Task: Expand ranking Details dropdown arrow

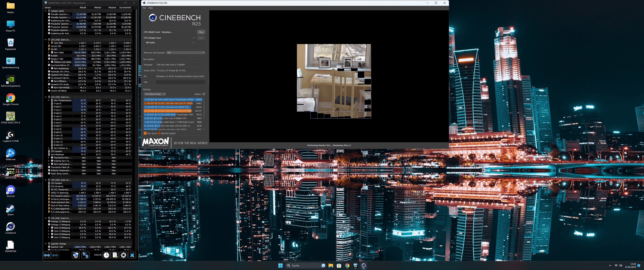Action: [204, 94]
